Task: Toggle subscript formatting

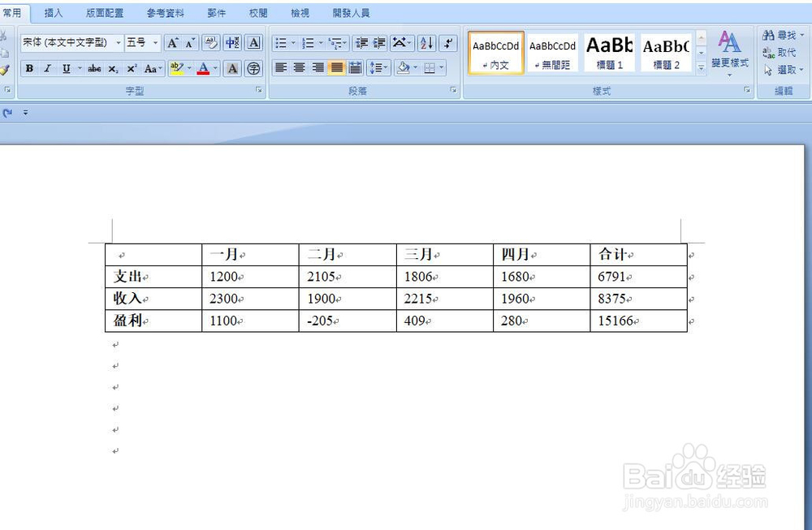Action: 113,68
